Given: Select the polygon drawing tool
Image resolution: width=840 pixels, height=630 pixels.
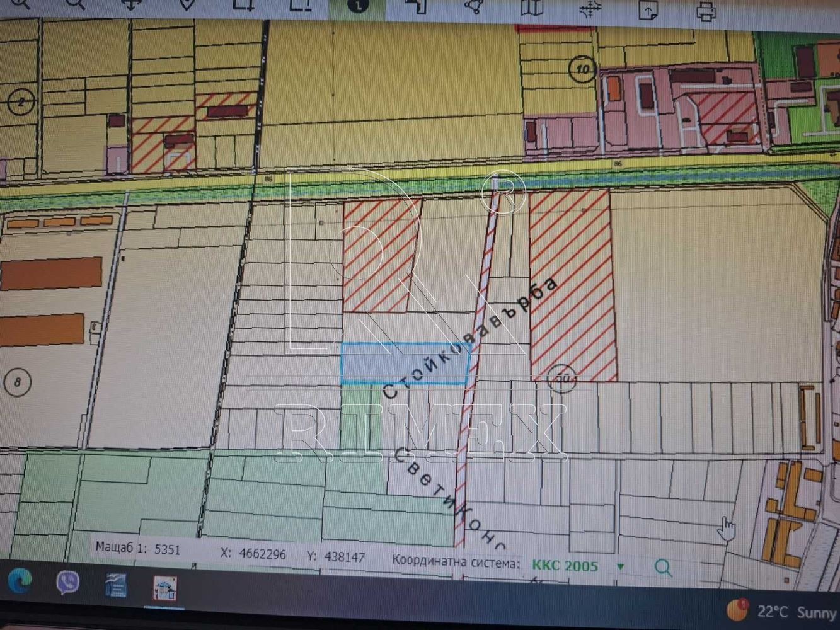Looking at the screenshot, I should pyautogui.click(x=474, y=6).
